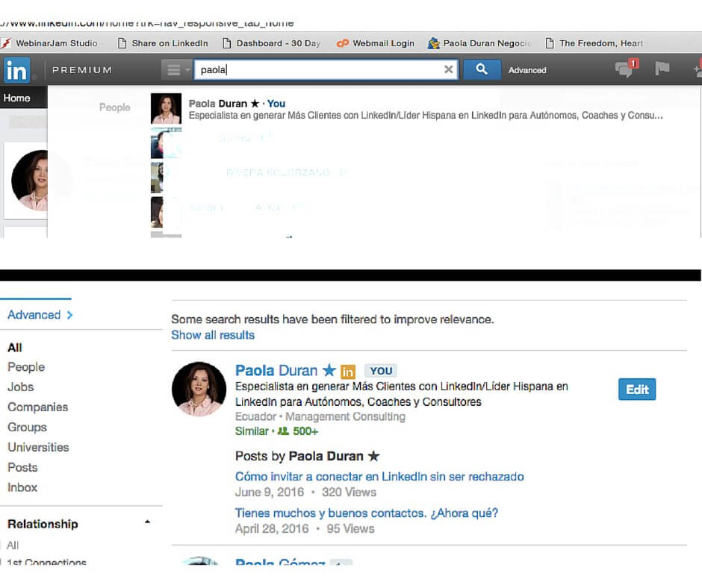Open post Tienes muchos y buenos contactos

(367, 513)
